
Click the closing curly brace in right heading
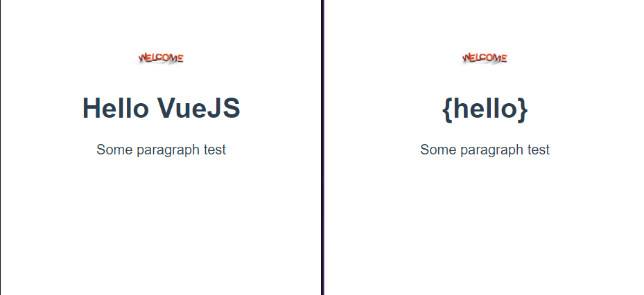(522, 109)
